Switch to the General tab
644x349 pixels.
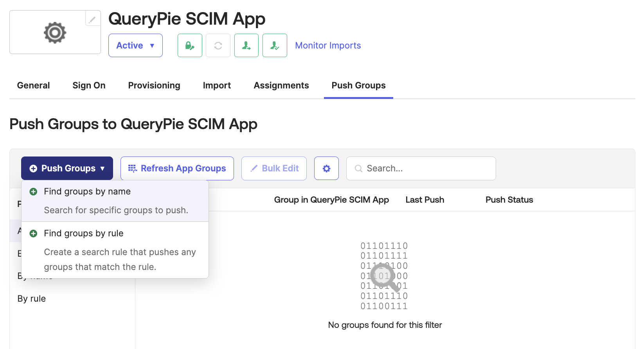tap(33, 85)
